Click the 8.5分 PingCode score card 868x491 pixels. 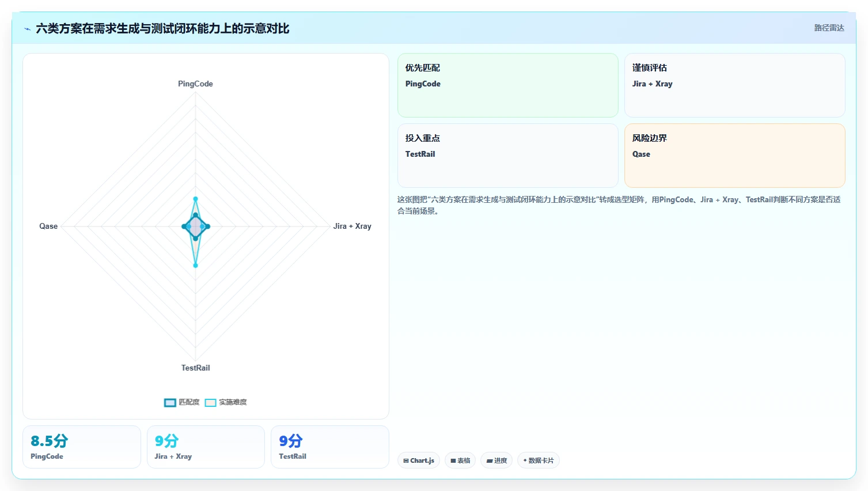[x=82, y=447]
